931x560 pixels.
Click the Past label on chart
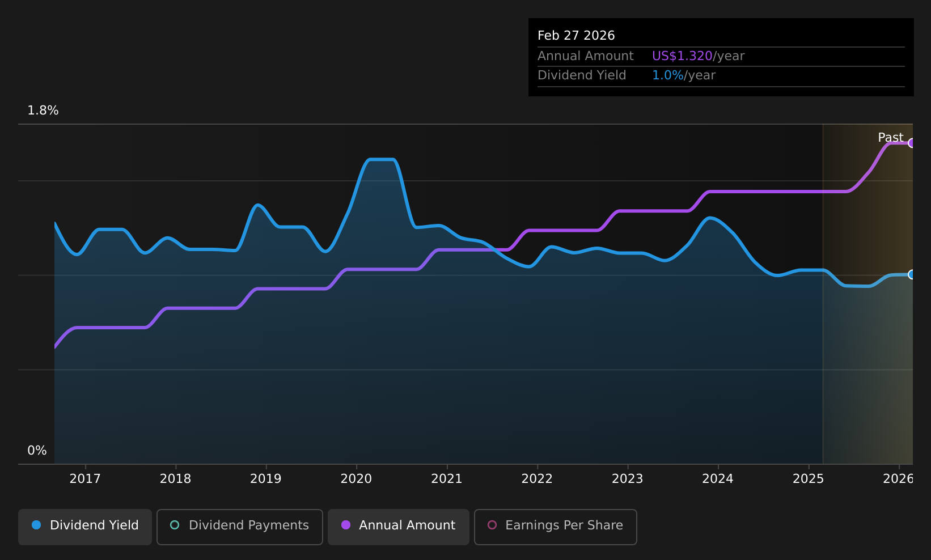pos(890,138)
